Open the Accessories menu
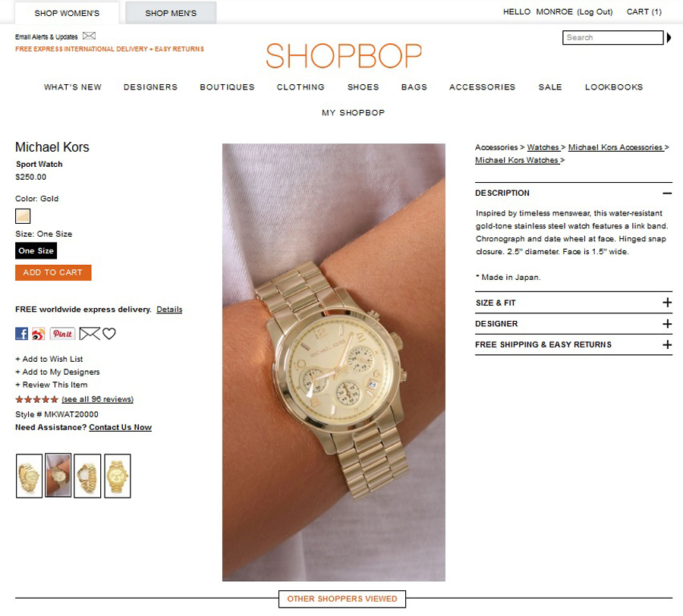The width and height of the screenshot is (683, 616). pos(482,87)
